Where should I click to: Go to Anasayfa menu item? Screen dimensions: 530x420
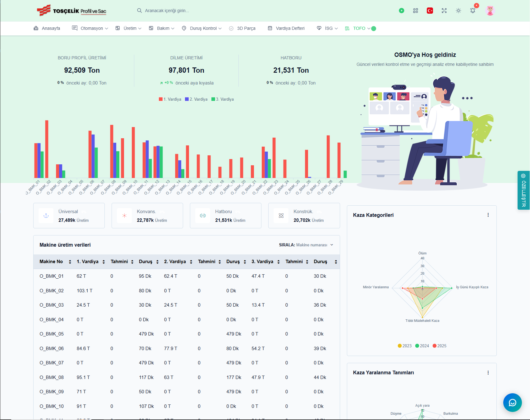(x=47, y=28)
